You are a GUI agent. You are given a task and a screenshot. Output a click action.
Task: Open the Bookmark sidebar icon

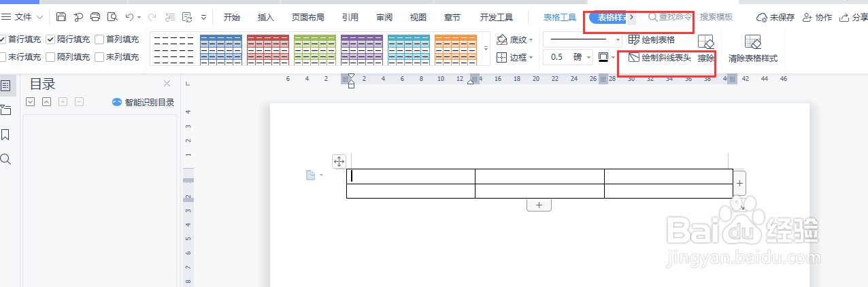[x=6, y=135]
